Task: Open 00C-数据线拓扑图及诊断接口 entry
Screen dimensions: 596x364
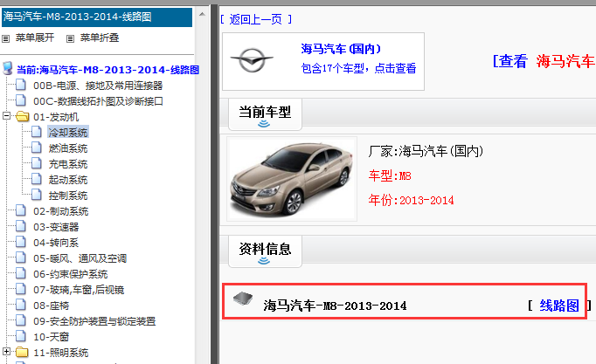Action: click(98, 101)
